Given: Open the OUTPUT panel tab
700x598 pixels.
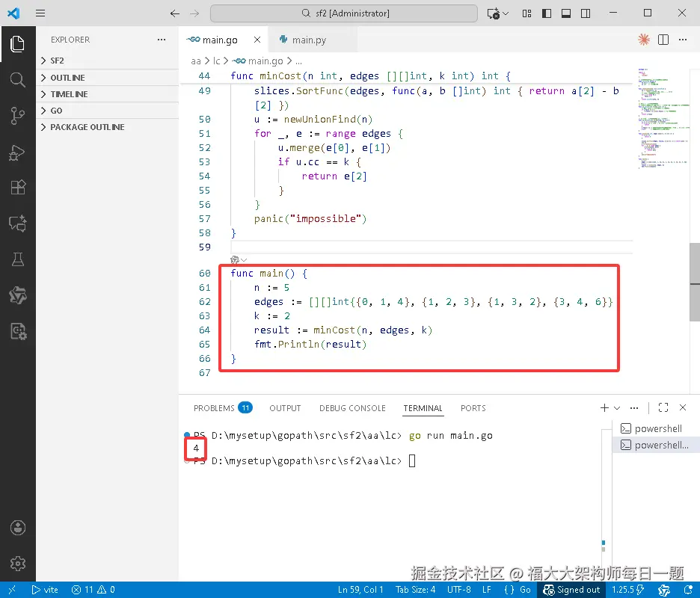Looking at the screenshot, I should point(285,408).
